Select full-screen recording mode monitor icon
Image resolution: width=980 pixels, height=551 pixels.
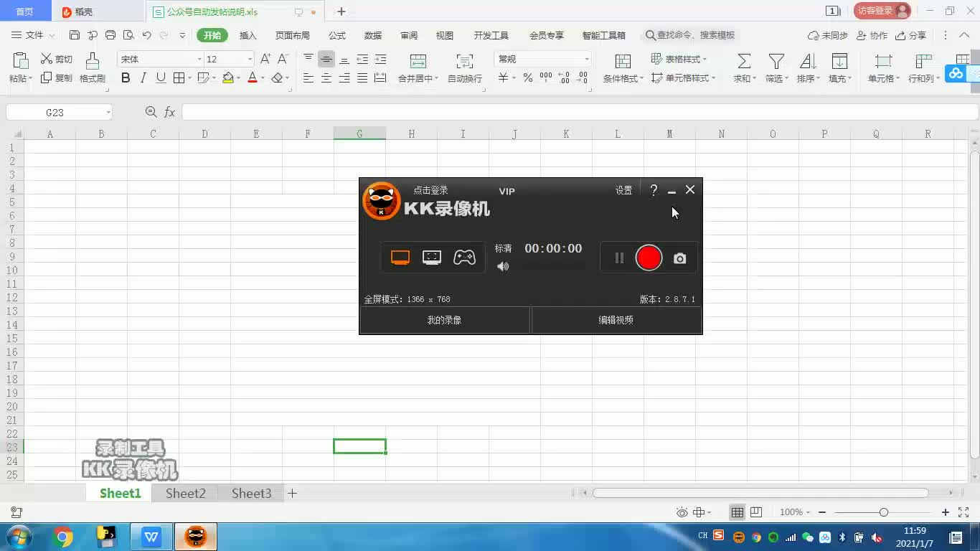coord(400,258)
